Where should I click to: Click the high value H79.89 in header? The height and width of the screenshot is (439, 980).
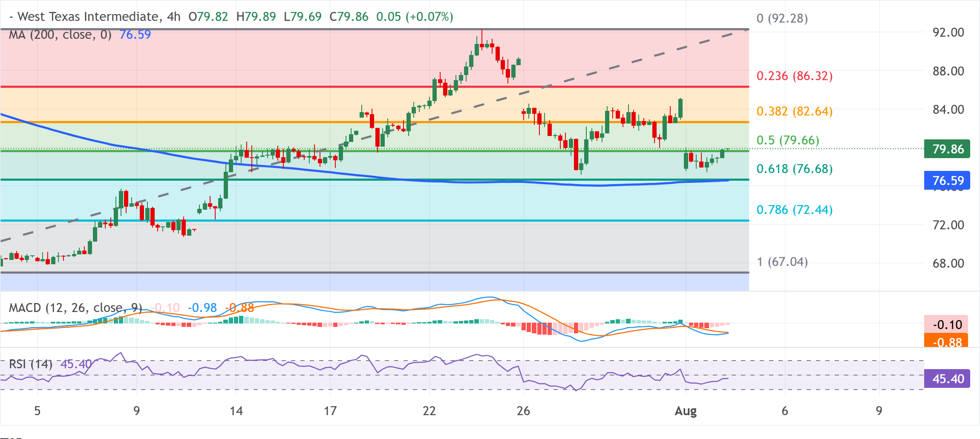tap(256, 17)
